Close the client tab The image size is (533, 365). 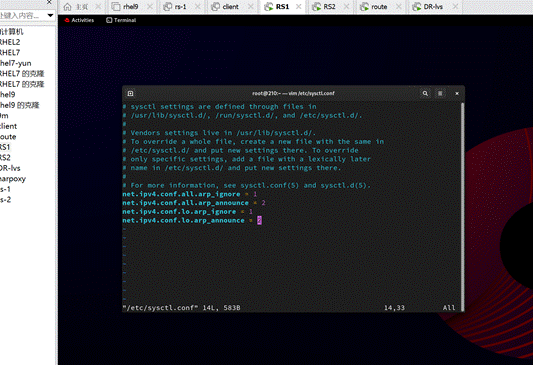pyautogui.click(x=251, y=6)
